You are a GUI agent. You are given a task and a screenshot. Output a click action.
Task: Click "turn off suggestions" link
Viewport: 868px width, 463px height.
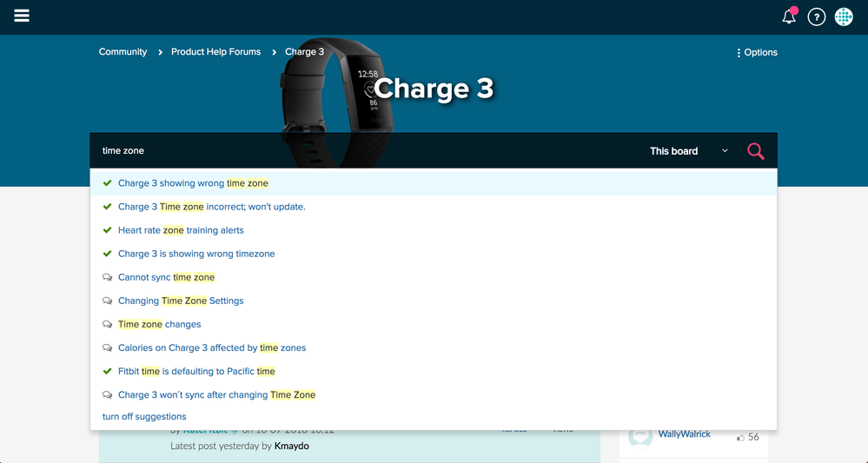coord(144,417)
